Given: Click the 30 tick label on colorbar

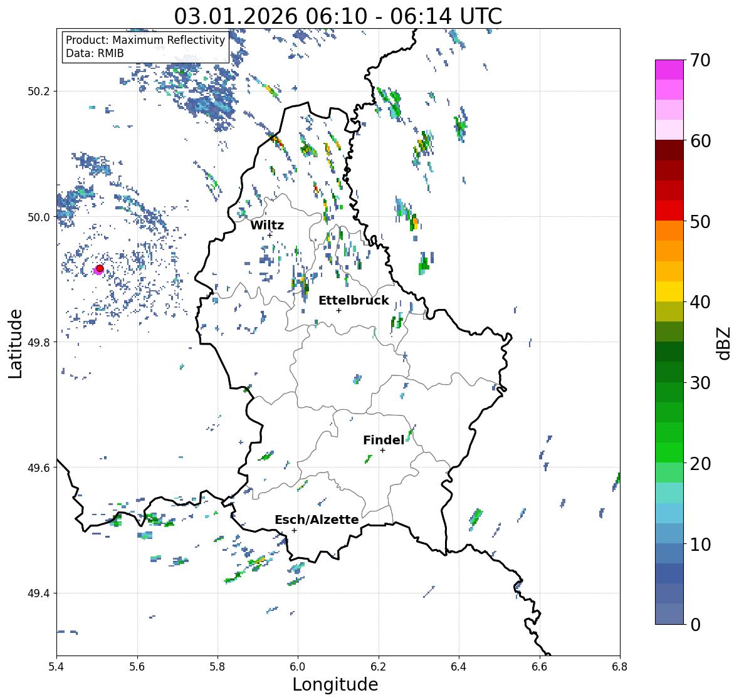Looking at the screenshot, I should [x=700, y=383].
